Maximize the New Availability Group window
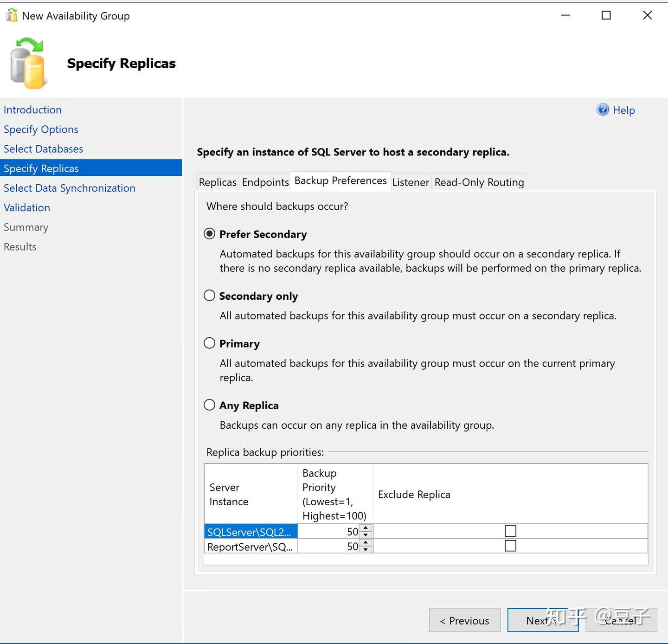 tap(606, 15)
